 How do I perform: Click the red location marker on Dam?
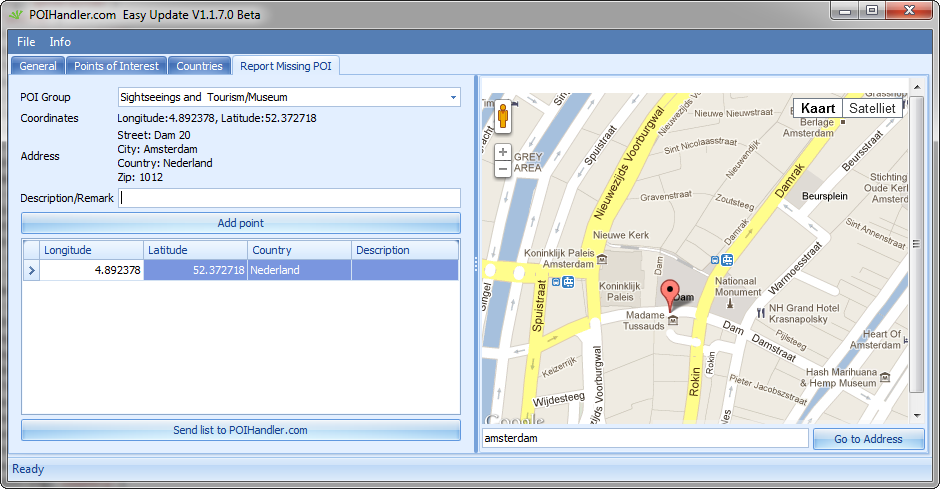coord(670,295)
